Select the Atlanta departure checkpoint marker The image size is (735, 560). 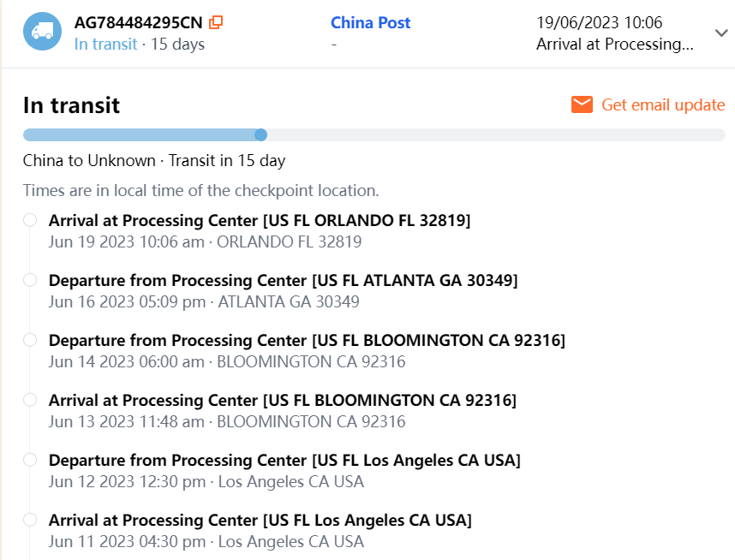30,280
